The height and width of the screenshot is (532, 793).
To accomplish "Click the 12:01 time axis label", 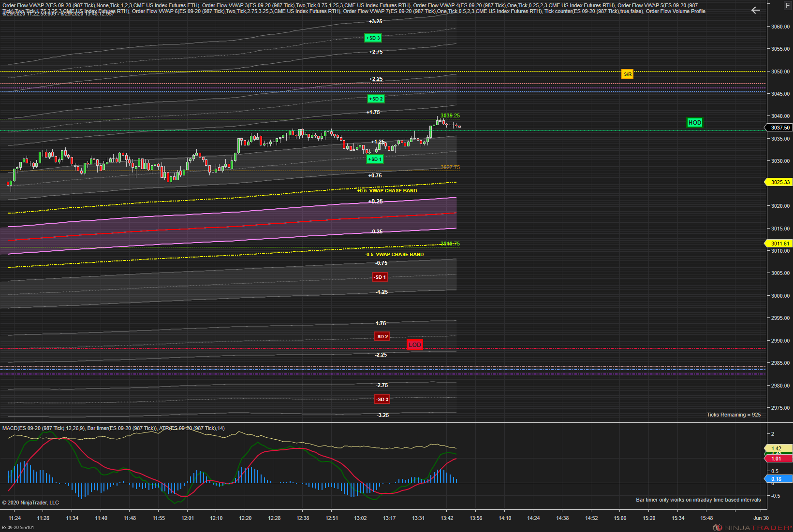I will tap(188, 518).
